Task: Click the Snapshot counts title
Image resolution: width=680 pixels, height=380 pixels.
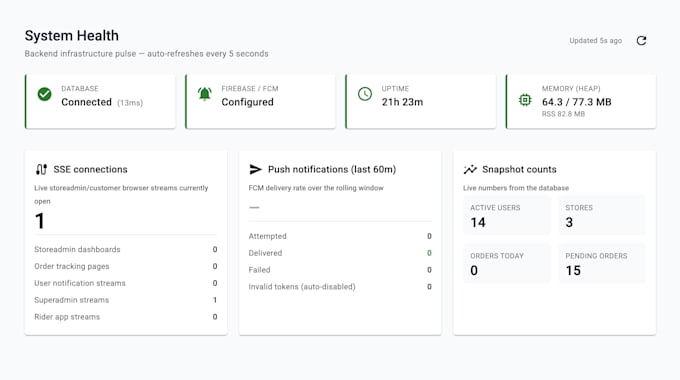Action: pyautogui.click(x=519, y=169)
